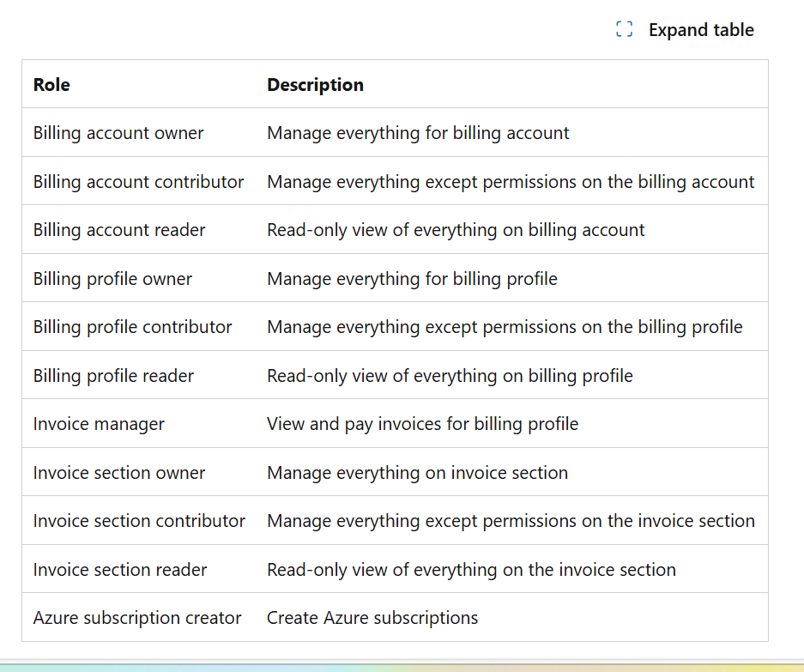The width and height of the screenshot is (804, 672).
Task: Select the Azure subscription creator role
Action: pos(137,618)
